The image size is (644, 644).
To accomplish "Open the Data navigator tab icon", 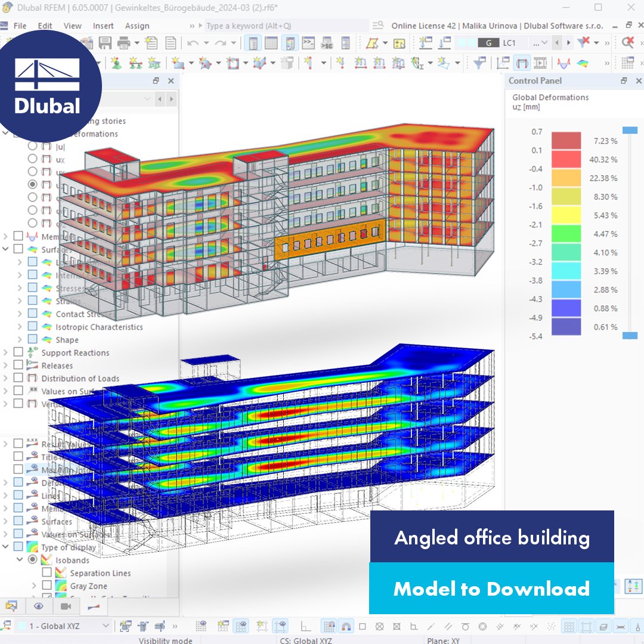I will click(11, 606).
